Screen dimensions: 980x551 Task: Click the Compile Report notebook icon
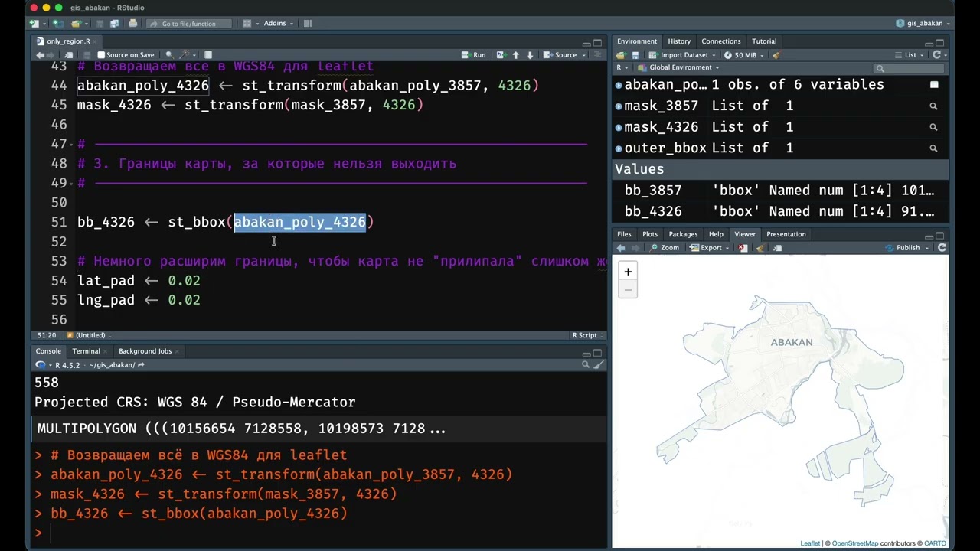coord(208,55)
